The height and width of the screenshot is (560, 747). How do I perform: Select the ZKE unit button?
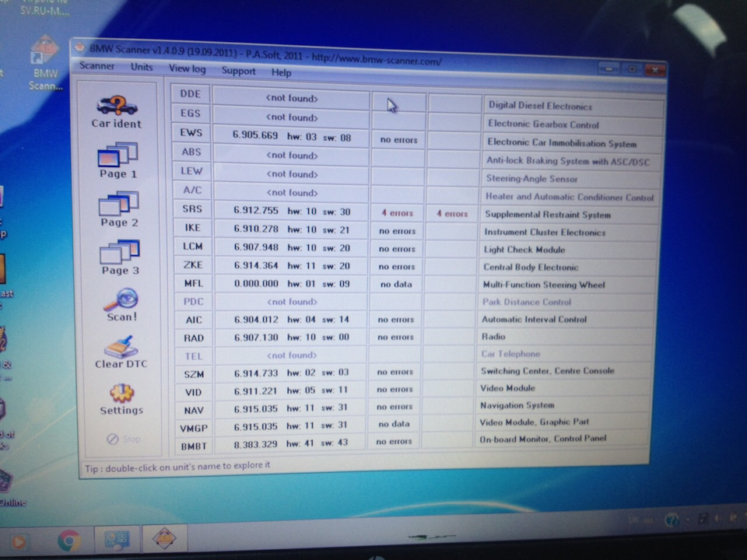click(x=193, y=264)
